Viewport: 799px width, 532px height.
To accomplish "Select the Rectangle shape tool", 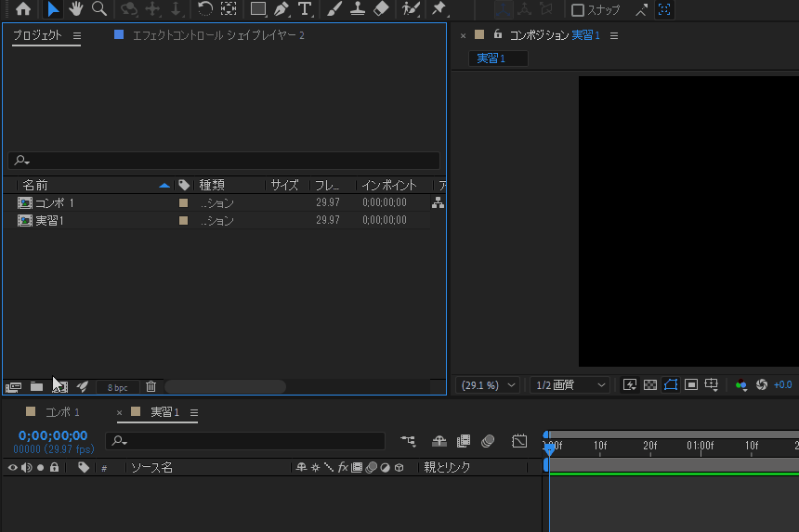I will pyautogui.click(x=258, y=8).
